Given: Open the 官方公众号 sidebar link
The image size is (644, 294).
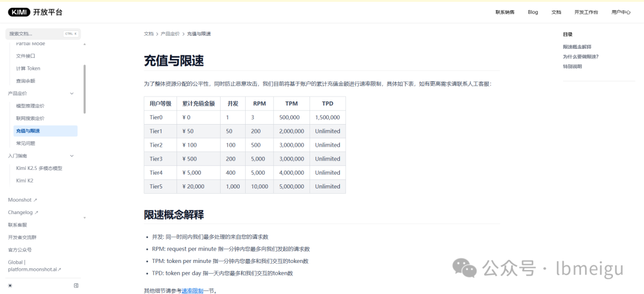Looking at the screenshot, I should 20,250.
